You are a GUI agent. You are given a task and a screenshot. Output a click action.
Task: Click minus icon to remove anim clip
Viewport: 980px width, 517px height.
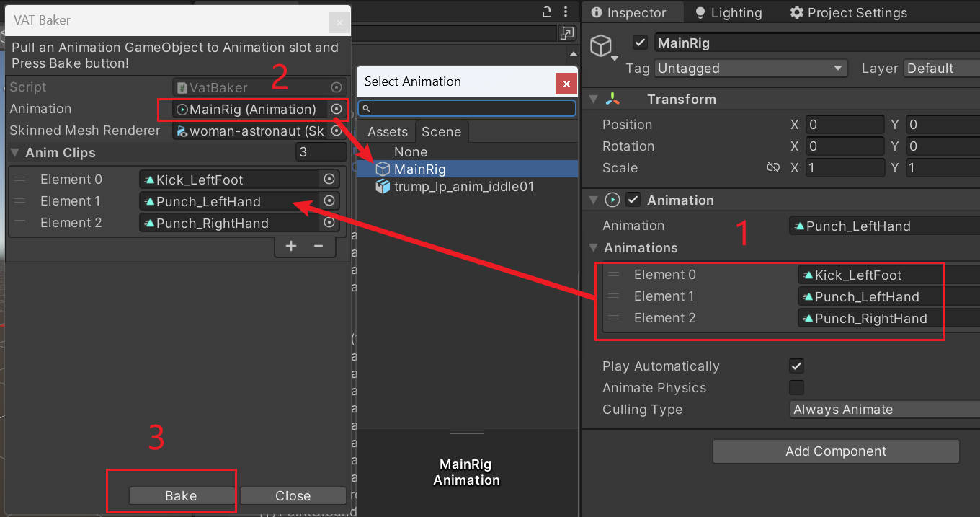click(x=318, y=246)
